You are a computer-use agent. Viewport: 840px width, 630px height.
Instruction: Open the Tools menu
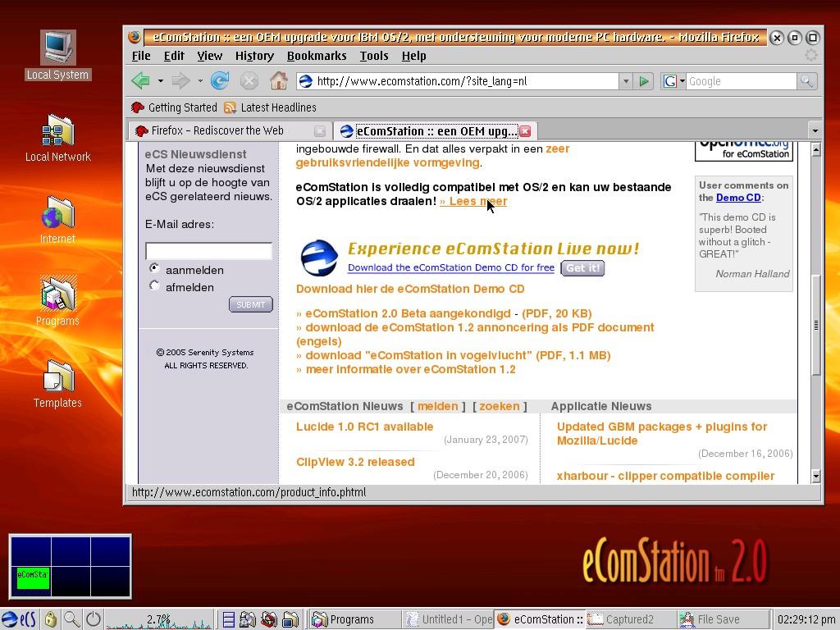tap(374, 56)
